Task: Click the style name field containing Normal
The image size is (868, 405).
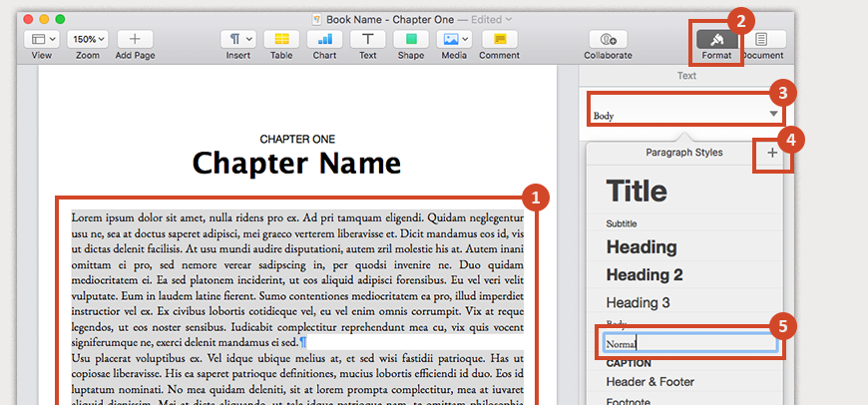Action: coord(689,343)
